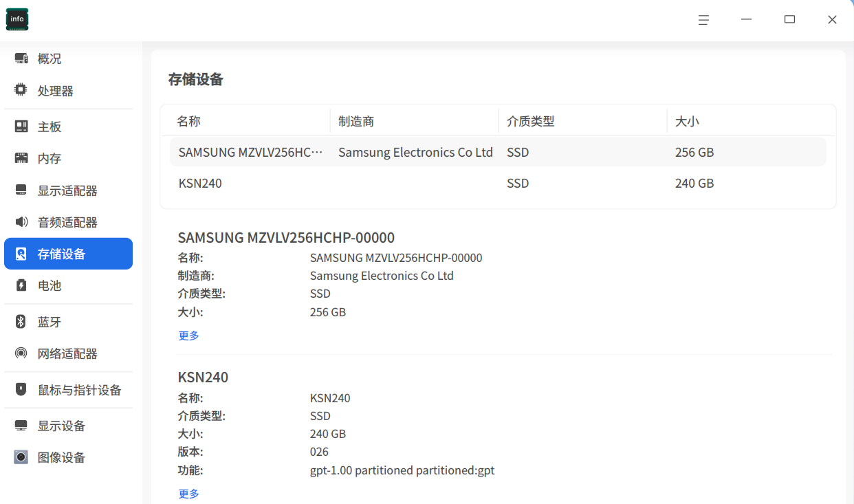Click the Audio Adapter (音频适配器) speaker icon

coord(21,221)
